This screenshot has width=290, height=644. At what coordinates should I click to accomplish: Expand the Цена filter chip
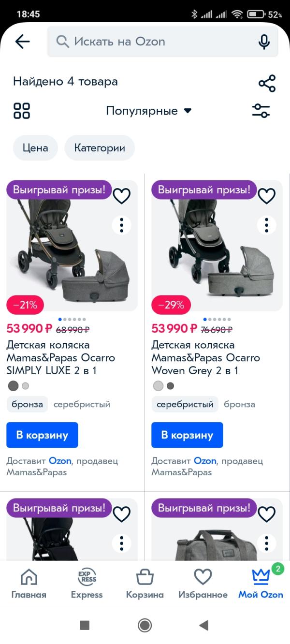point(35,148)
